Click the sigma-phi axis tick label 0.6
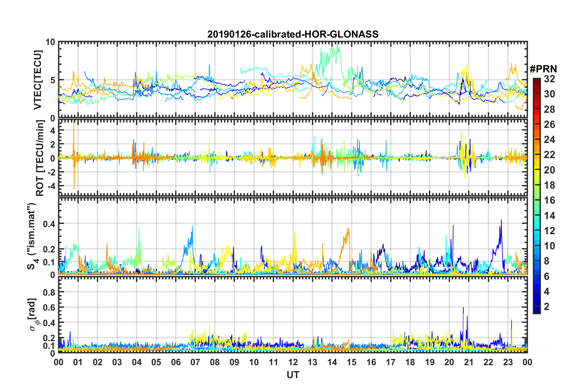 pos(49,307)
